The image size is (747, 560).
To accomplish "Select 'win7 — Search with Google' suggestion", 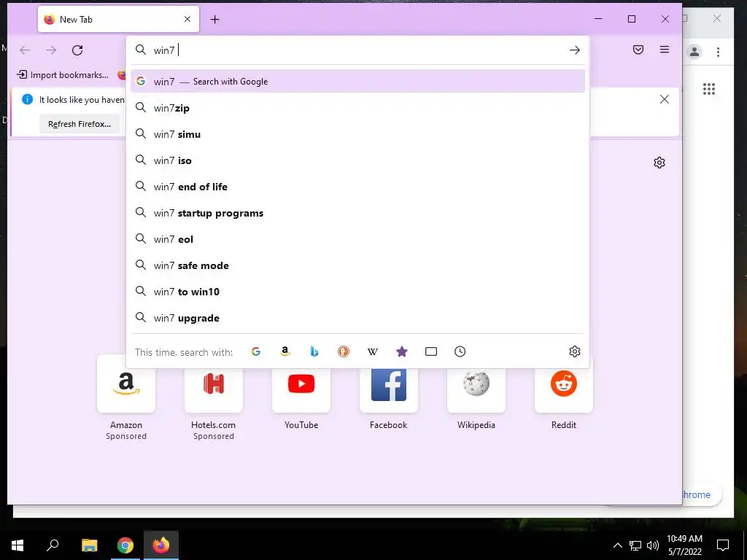I will tap(357, 82).
